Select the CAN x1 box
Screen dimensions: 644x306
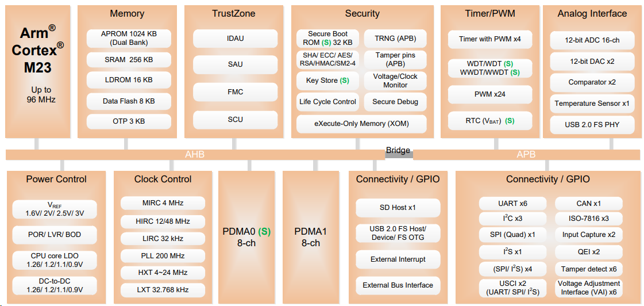588,204
